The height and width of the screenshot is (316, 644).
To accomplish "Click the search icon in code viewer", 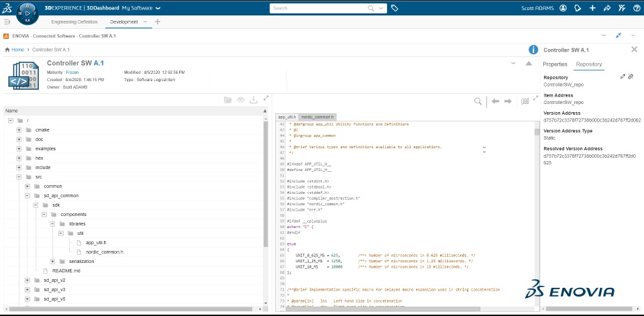I will click(x=478, y=101).
